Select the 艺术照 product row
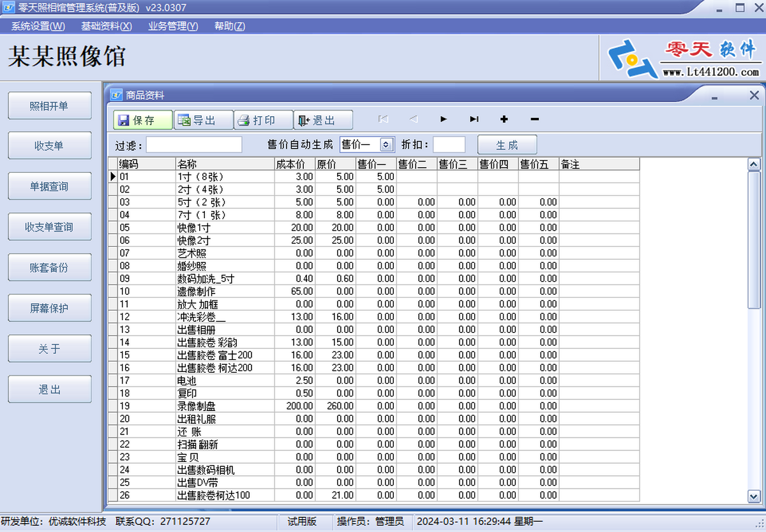 pos(374,253)
